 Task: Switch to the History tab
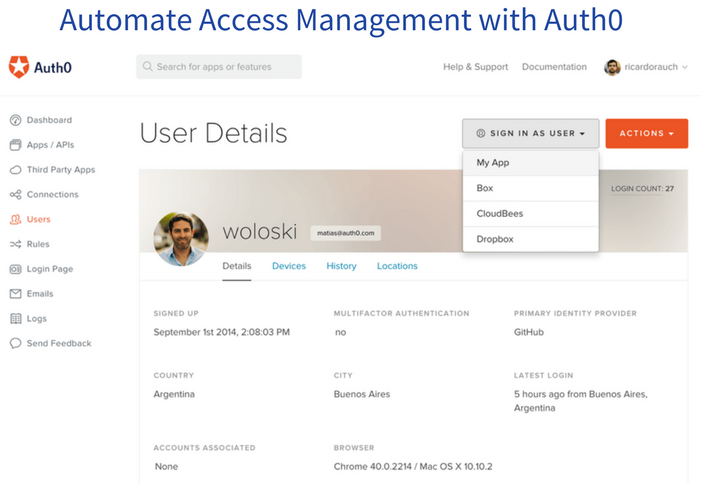341,266
